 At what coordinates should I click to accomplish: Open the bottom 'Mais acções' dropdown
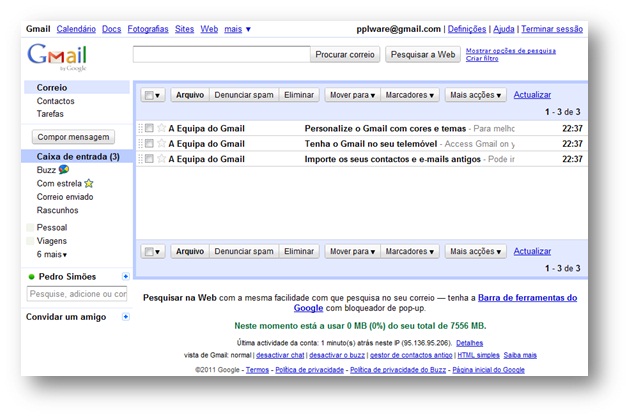tap(475, 252)
